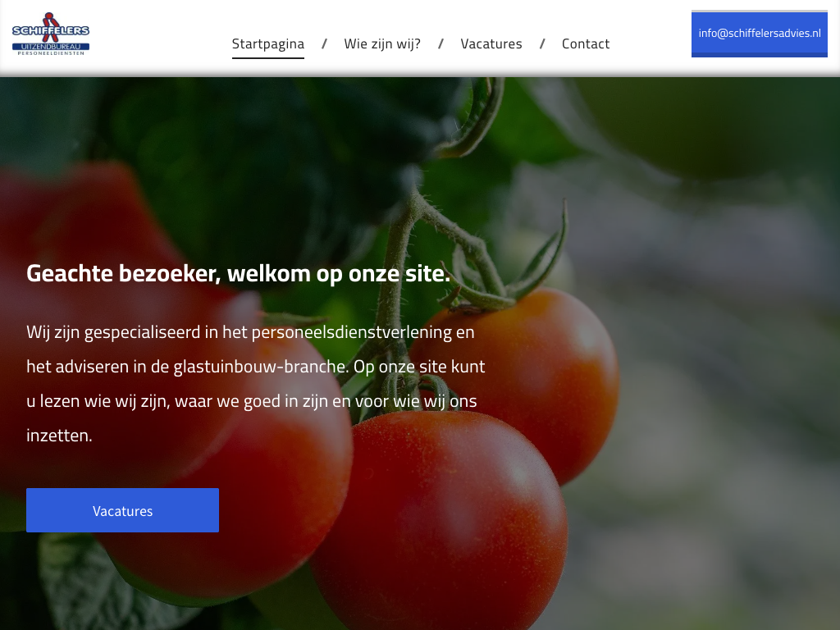Click the paragraph about personeelsdienstverlening
840x630 pixels.
pyautogui.click(x=256, y=384)
